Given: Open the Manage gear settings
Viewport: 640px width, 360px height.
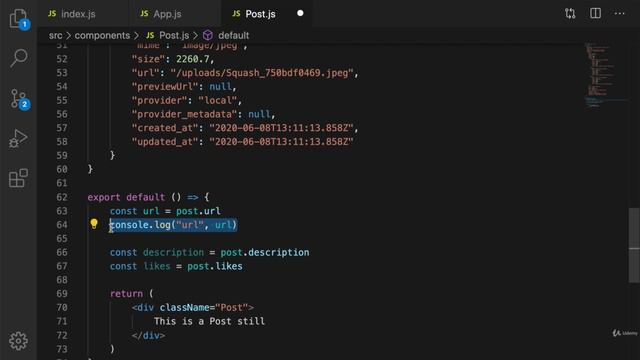Looking at the screenshot, I should 18,341.
